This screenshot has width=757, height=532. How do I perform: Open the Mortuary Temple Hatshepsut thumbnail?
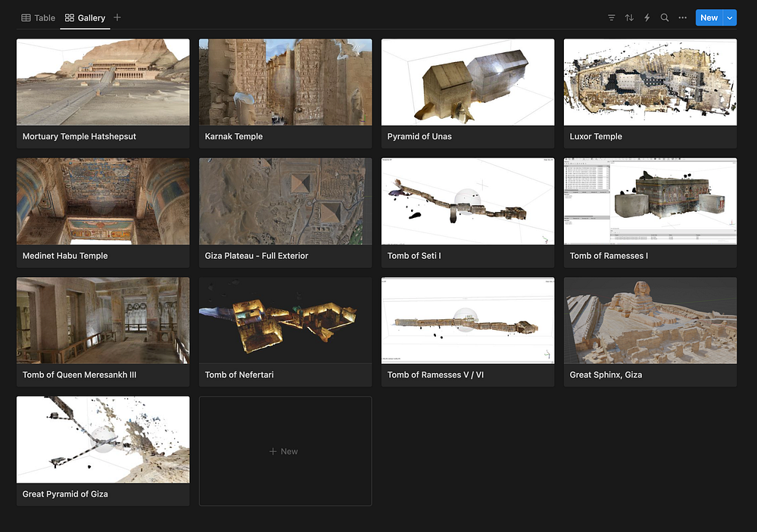(x=103, y=82)
